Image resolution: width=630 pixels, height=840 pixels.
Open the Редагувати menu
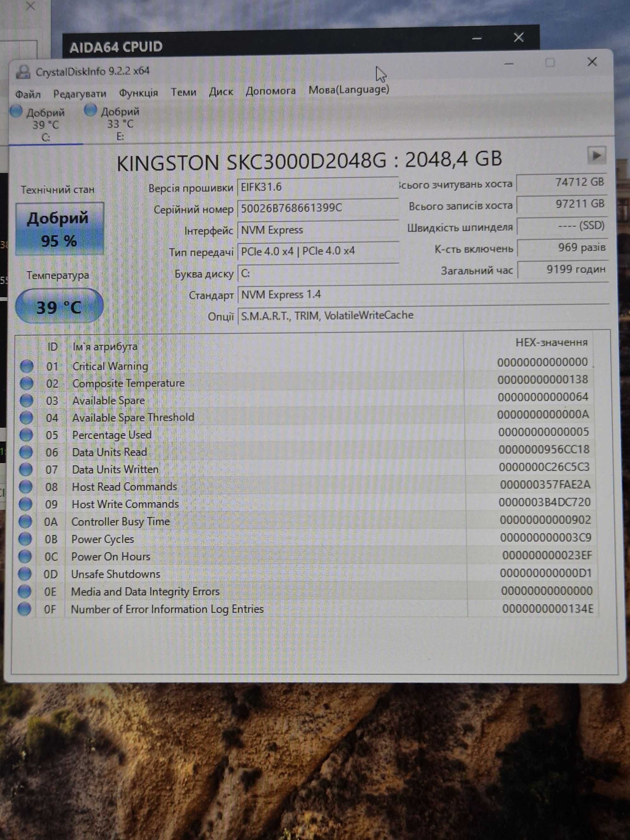point(80,94)
